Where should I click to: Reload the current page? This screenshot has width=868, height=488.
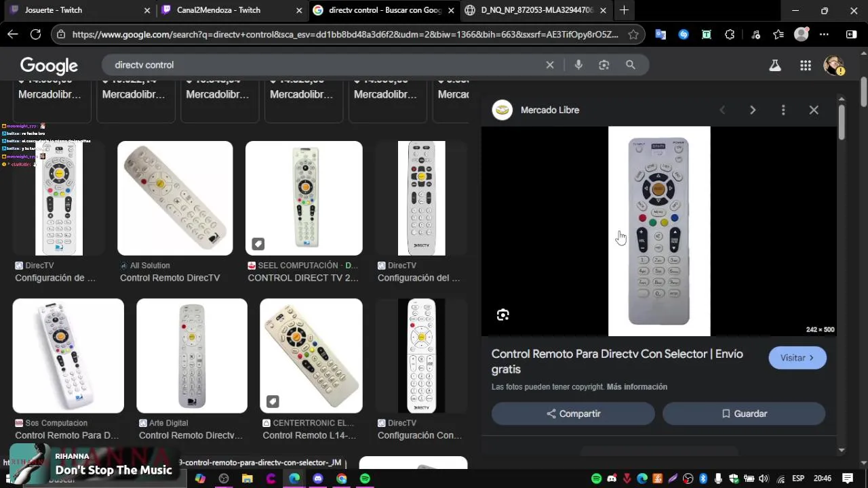(x=36, y=35)
